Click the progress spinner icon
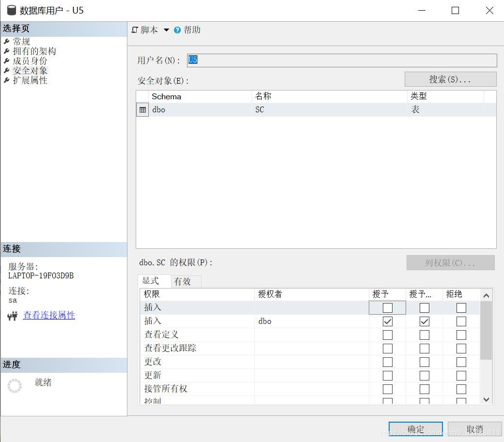 coord(15,385)
